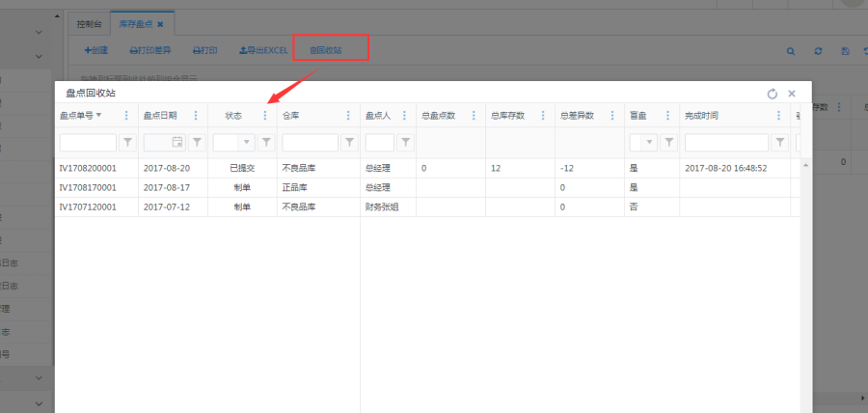
Task: Open the 盘点人 column menu icon
Action: 404,116
